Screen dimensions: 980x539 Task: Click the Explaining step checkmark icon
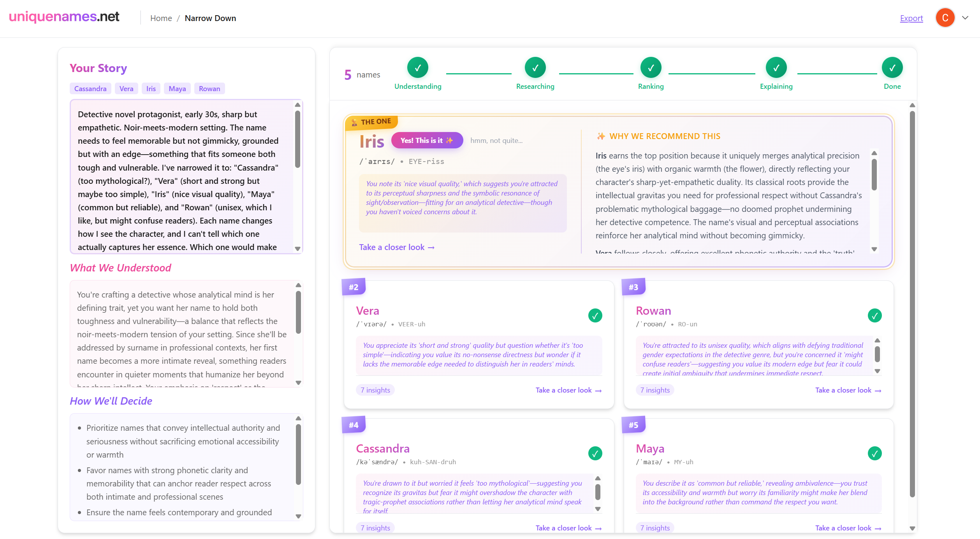pos(776,68)
